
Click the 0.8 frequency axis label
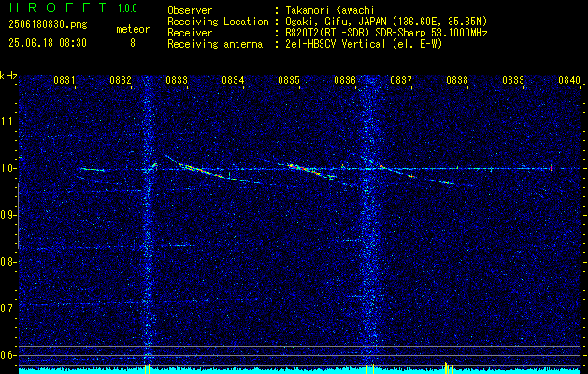click(7, 262)
